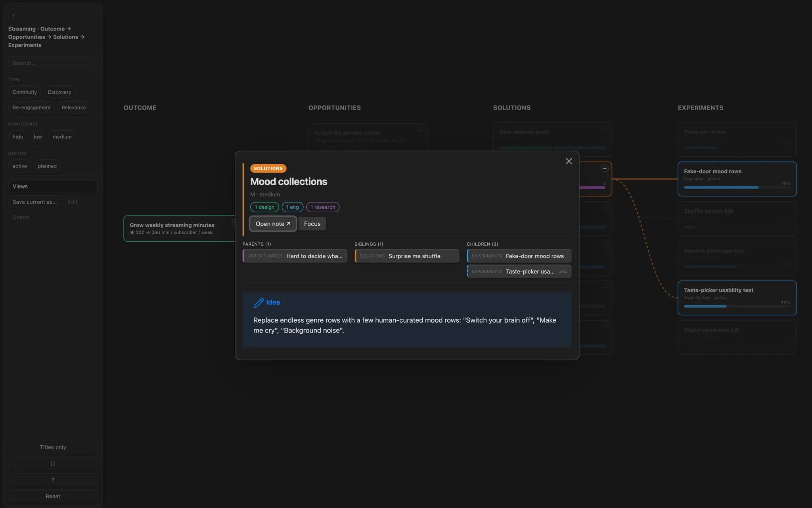
Task: Click Save current as… button
Action: [x=34, y=202]
